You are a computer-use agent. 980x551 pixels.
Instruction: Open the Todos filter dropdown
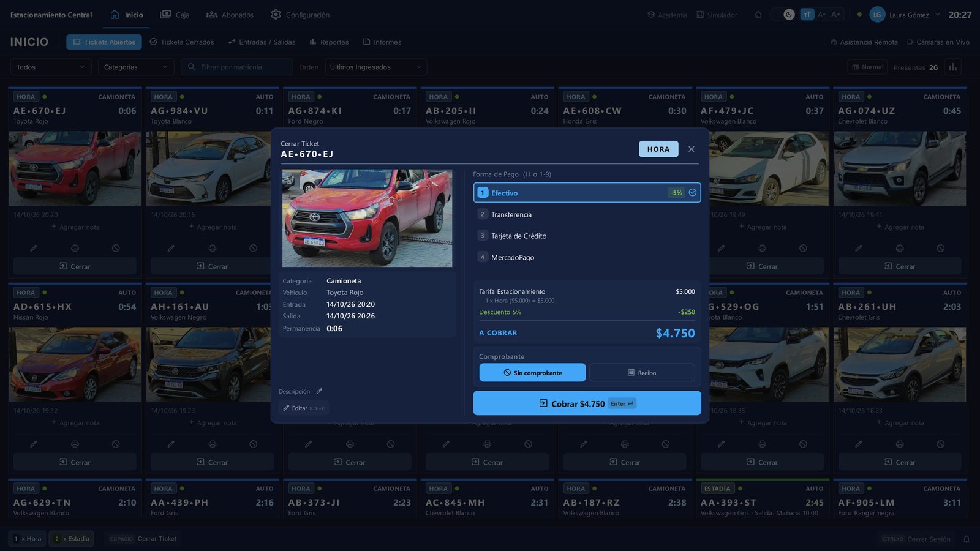pos(51,67)
